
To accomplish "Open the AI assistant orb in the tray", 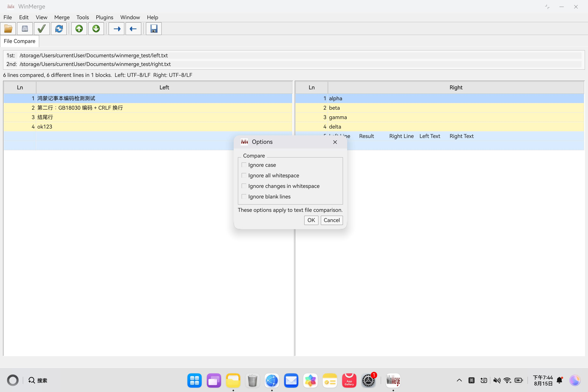I will point(575,381).
